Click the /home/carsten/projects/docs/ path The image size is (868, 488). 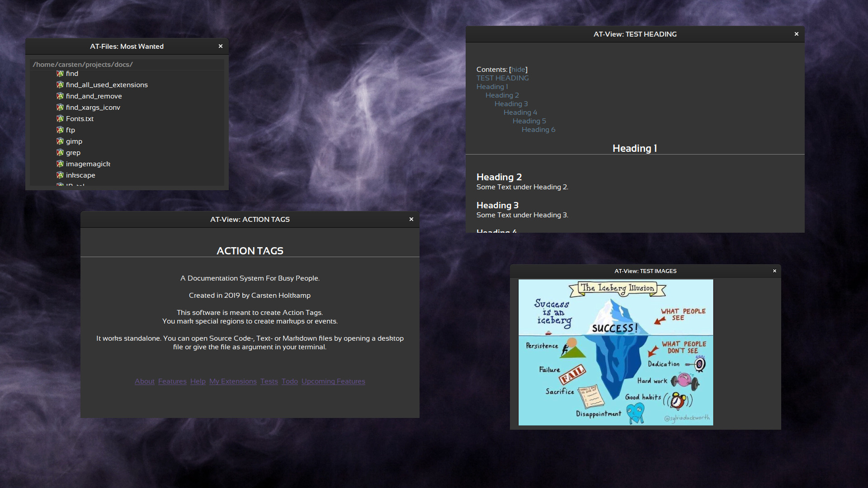pos(83,65)
